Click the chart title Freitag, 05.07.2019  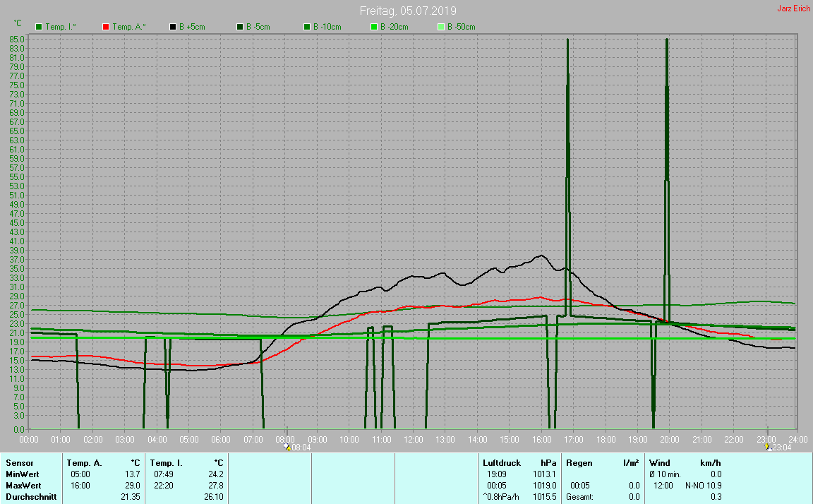(408, 11)
